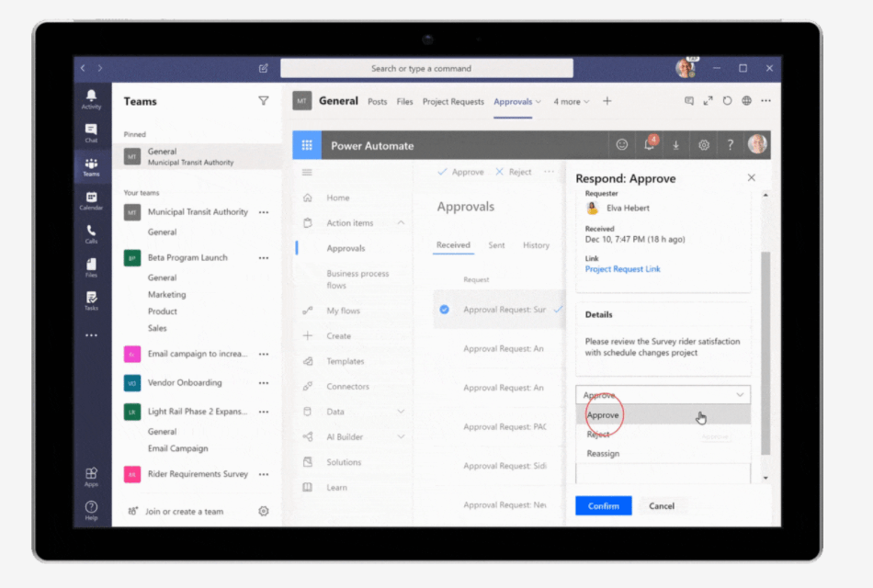Image resolution: width=873 pixels, height=588 pixels.
Task: Open Connectors in Power Automate navigation
Action: point(347,387)
